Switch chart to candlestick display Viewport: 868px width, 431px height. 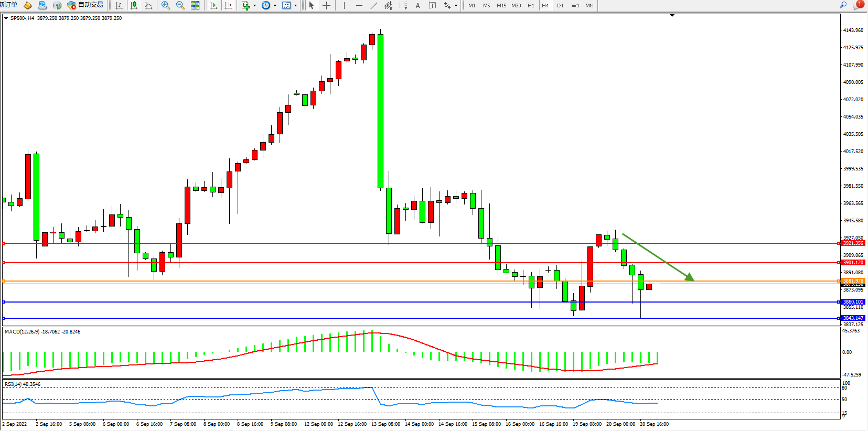pos(134,5)
